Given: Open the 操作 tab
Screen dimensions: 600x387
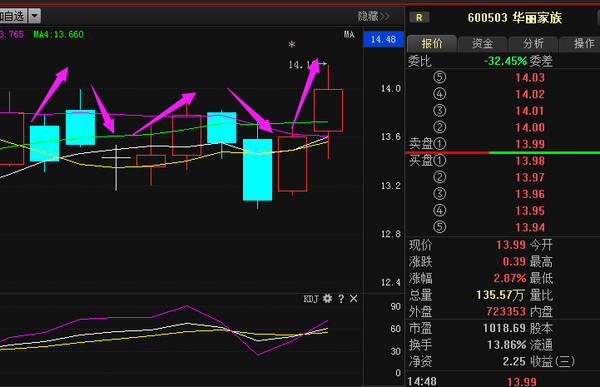Looking at the screenshot, I should (580, 44).
